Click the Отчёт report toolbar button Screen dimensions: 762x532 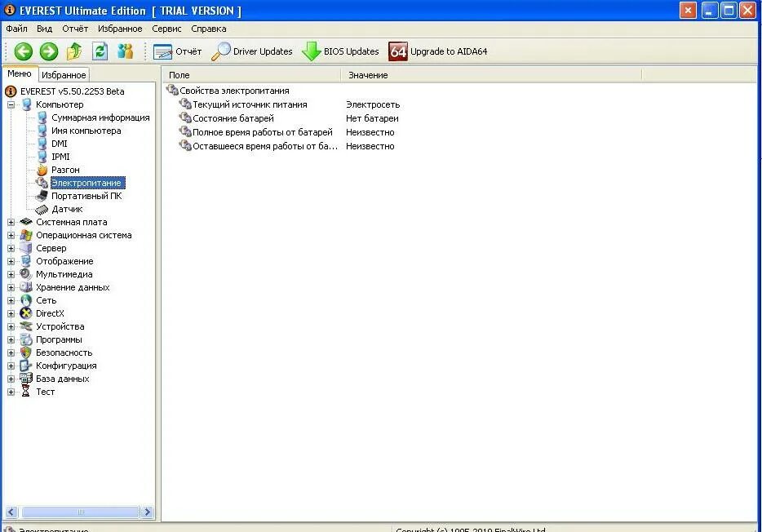tap(177, 51)
